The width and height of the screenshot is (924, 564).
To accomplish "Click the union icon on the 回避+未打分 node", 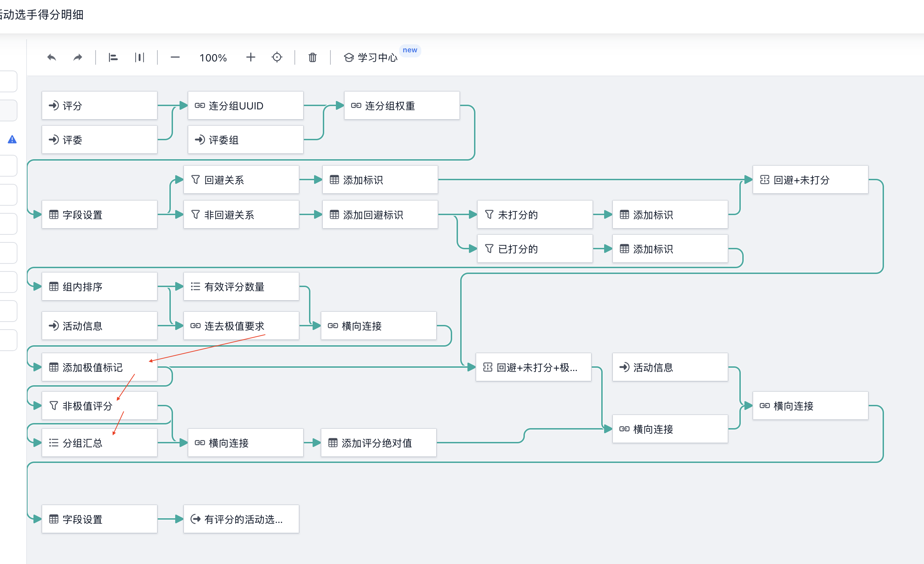I will [765, 180].
